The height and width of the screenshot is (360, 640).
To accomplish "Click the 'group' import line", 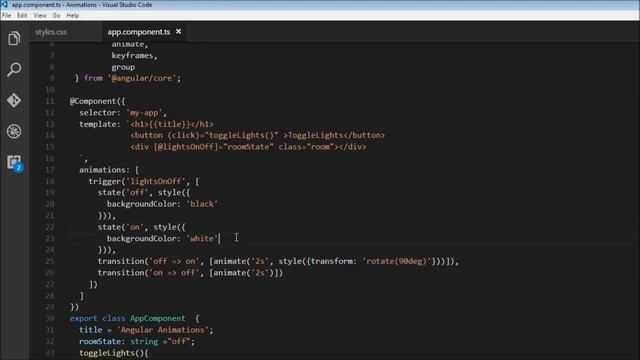I will tap(123, 67).
